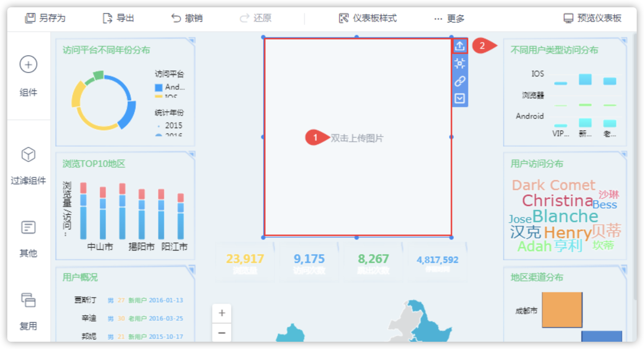The width and height of the screenshot is (644, 349).
Task: Click 另存为 save-as in the top toolbar
Action: tap(45, 18)
